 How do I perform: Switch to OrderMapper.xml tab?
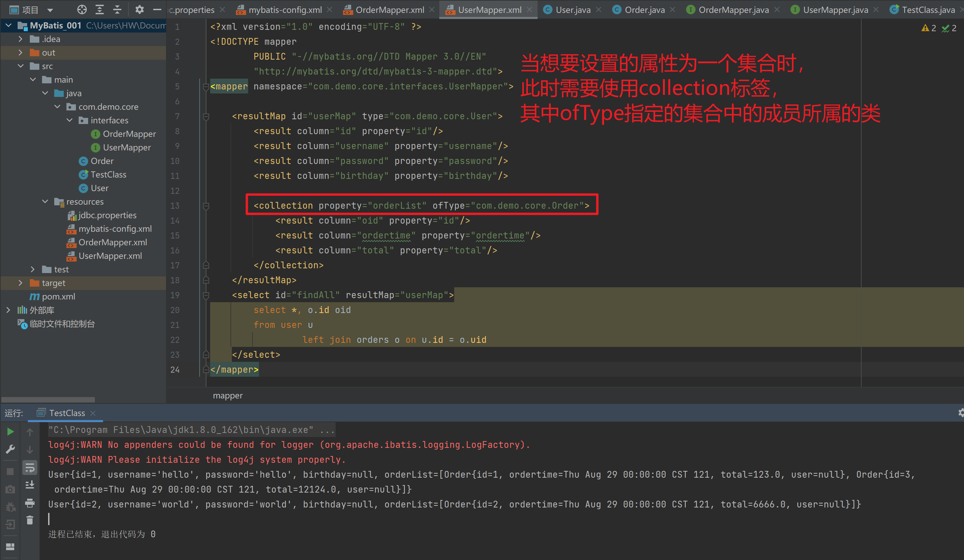click(x=389, y=10)
